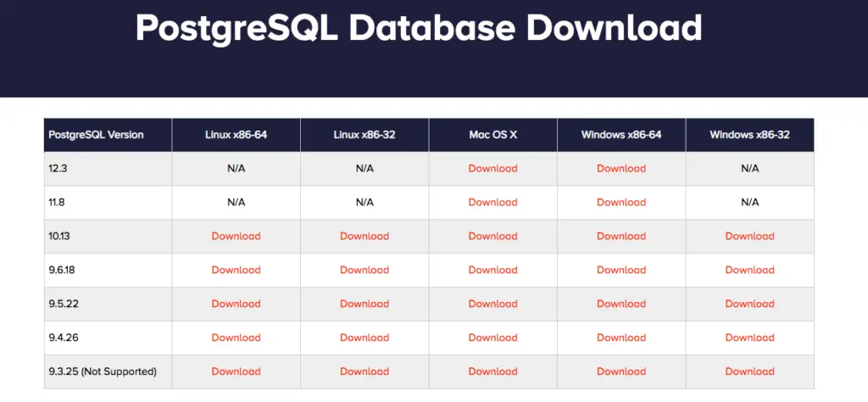
Task: Download PostgreSQL 10.13 for Windows x86-64
Action: click(621, 236)
